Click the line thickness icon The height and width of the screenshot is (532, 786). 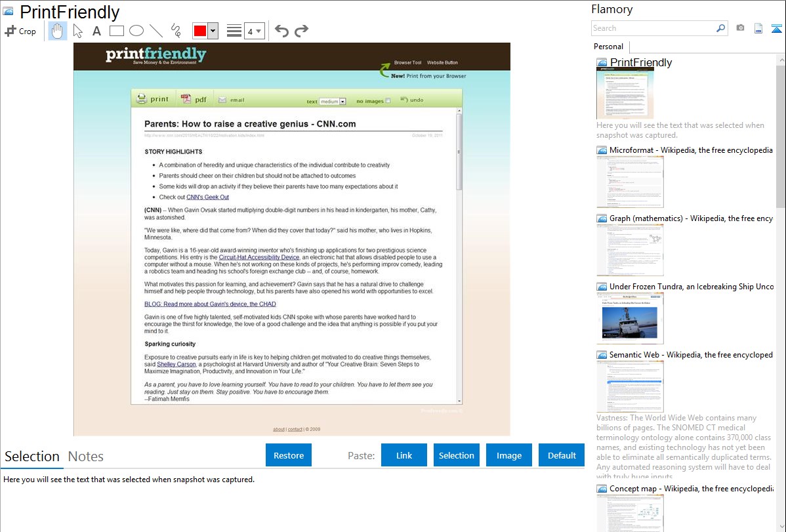pyautogui.click(x=234, y=31)
